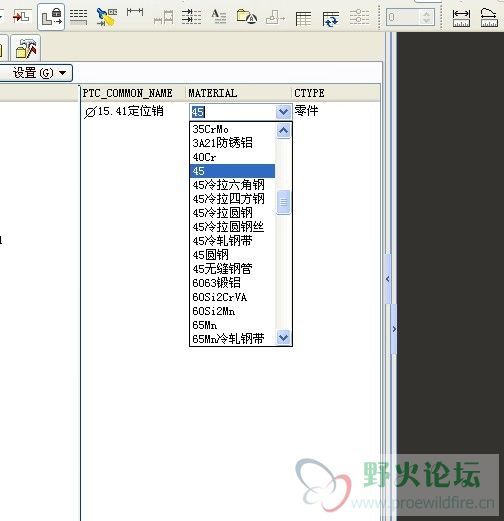Click the material list scroll-up arrow
Viewport: 504px width, 521px height.
tap(284, 131)
